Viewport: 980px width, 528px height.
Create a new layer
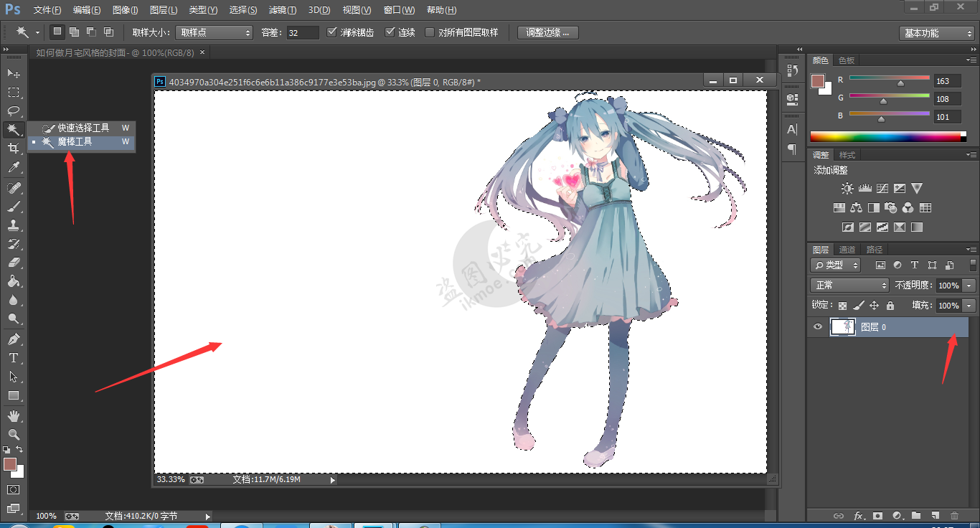pyautogui.click(x=935, y=516)
